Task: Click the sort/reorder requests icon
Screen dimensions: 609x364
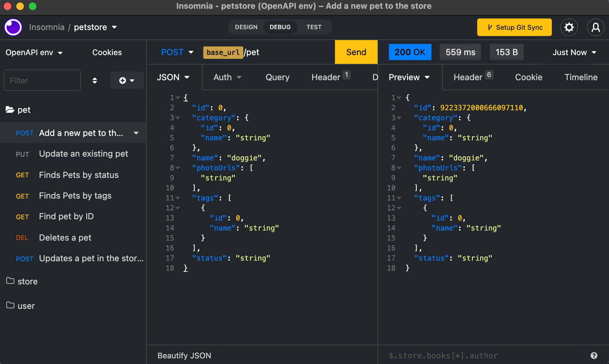Action: coord(95,80)
